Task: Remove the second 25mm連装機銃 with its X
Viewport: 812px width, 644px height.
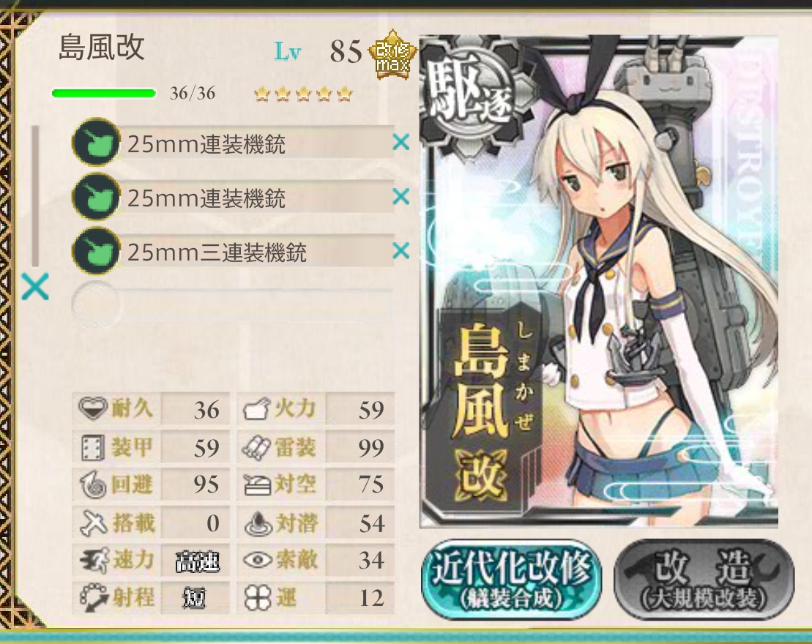Action: [x=401, y=196]
